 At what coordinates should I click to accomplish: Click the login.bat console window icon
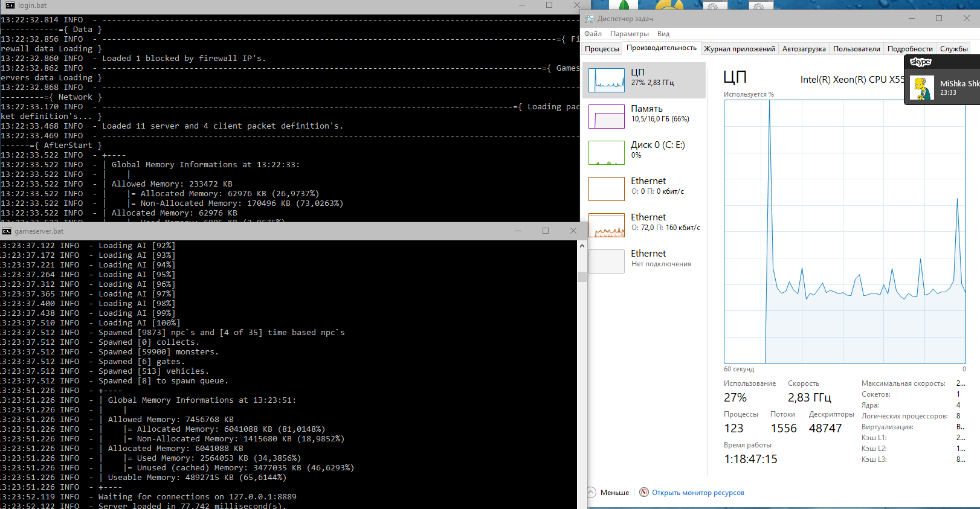point(10,5)
